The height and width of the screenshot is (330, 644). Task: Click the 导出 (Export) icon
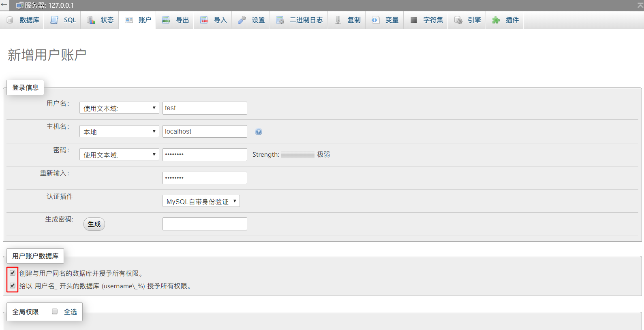(166, 20)
